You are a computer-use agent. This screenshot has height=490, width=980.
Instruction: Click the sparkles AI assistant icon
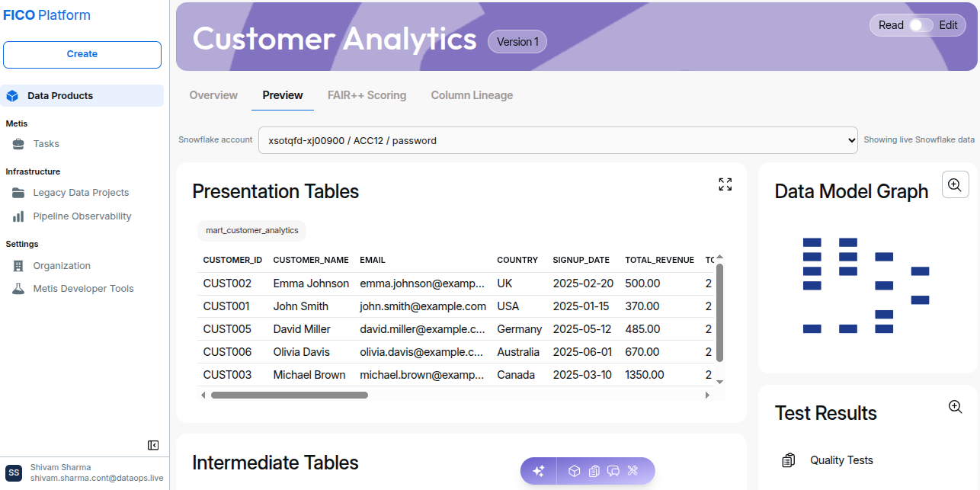click(x=538, y=471)
